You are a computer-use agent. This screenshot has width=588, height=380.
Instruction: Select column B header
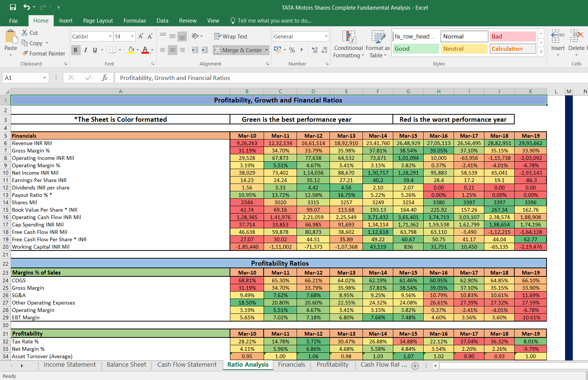click(247, 91)
